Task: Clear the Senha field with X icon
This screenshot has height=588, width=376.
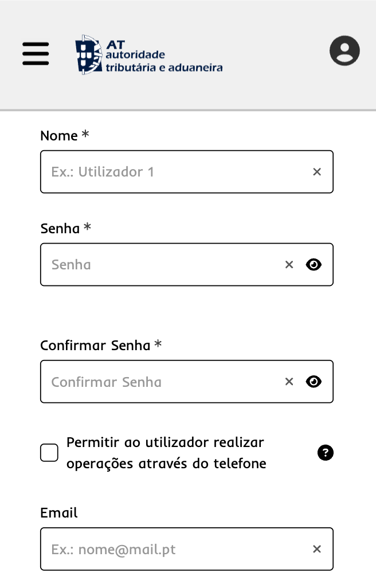Action: (289, 264)
